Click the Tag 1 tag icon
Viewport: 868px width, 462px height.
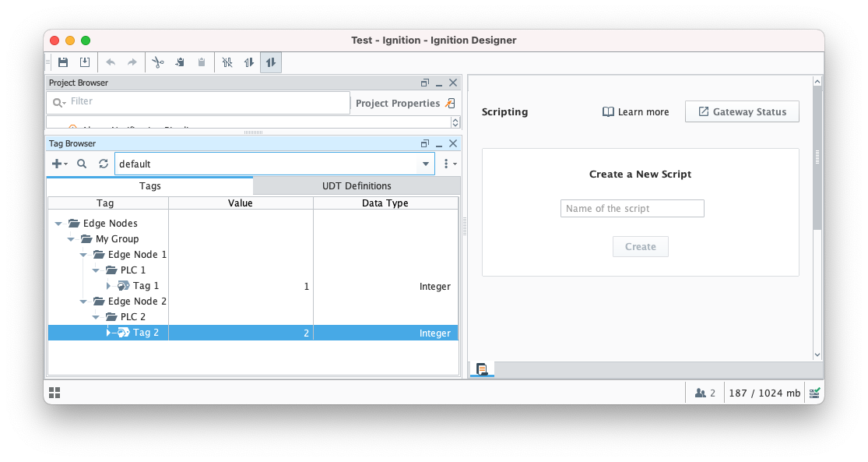124,286
